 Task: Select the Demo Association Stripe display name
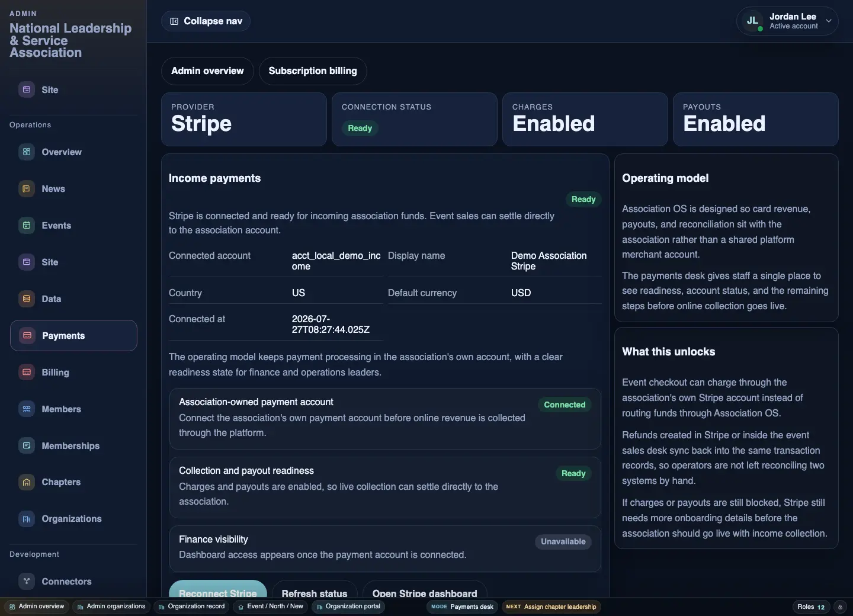tap(549, 261)
